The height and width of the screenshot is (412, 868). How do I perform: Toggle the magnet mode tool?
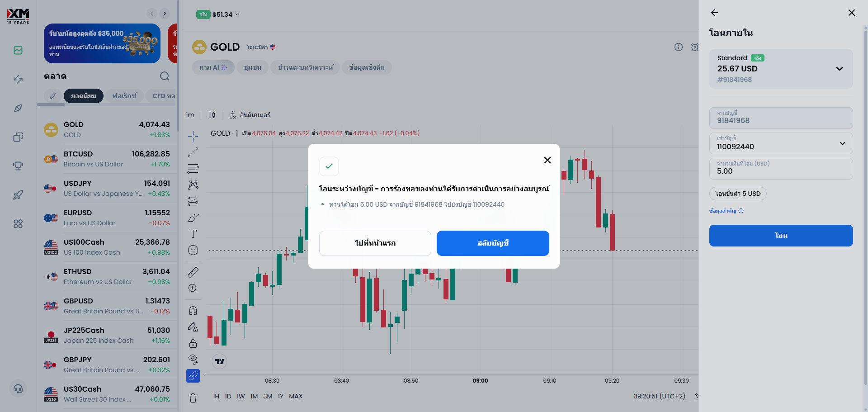click(x=193, y=310)
